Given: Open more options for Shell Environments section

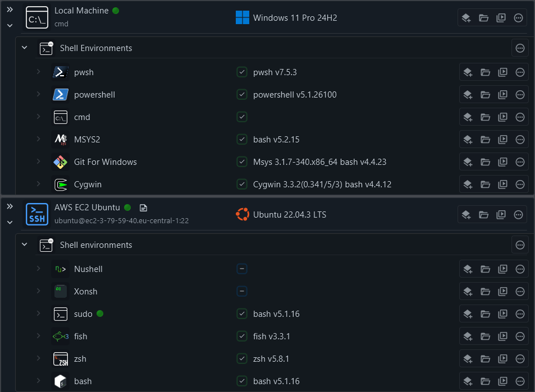Looking at the screenshot, I should 520,48.
